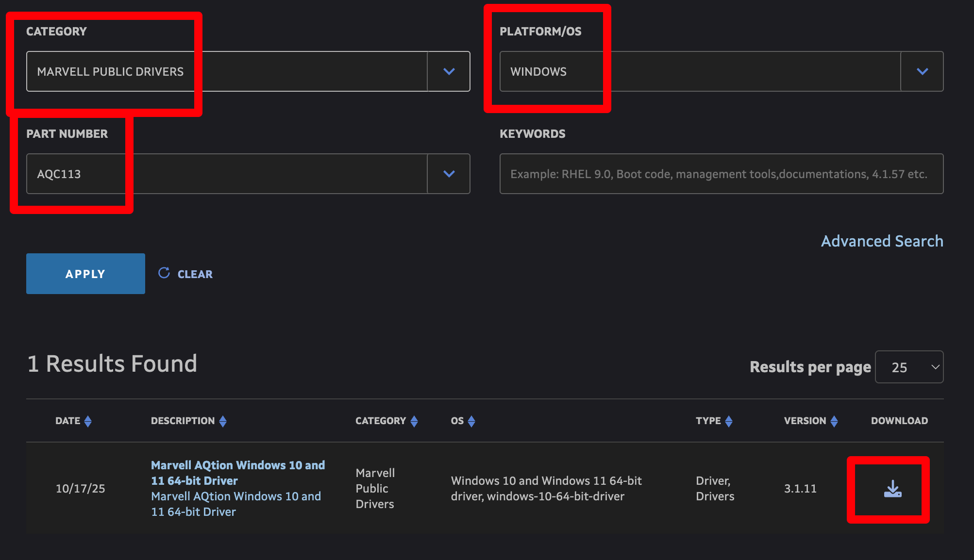Click the Clear filters link
This screenshot has height=560, width=974.
[x=195, y=274]
